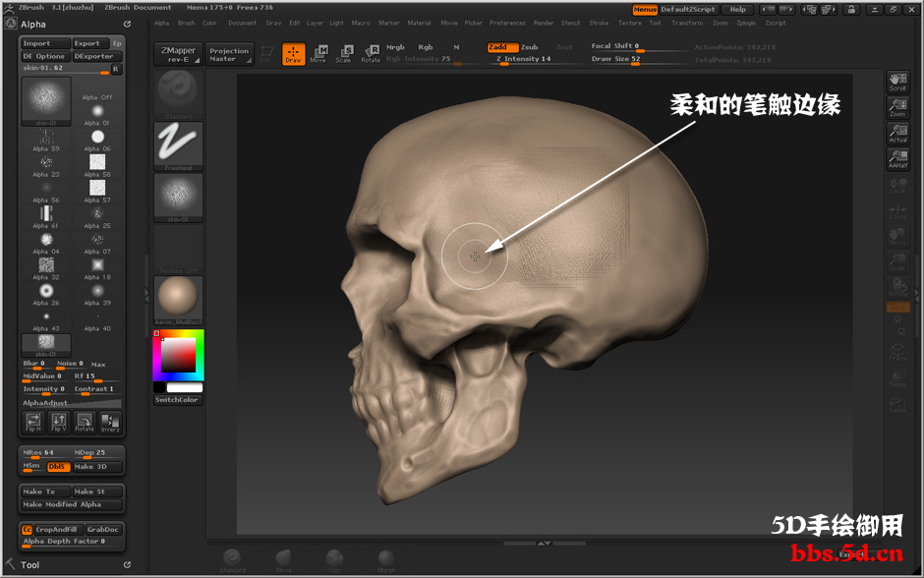The height and width of the screenshot is (578, 924).
Task: Click the DefaultZScript button
Action: [x=688, y=10]
